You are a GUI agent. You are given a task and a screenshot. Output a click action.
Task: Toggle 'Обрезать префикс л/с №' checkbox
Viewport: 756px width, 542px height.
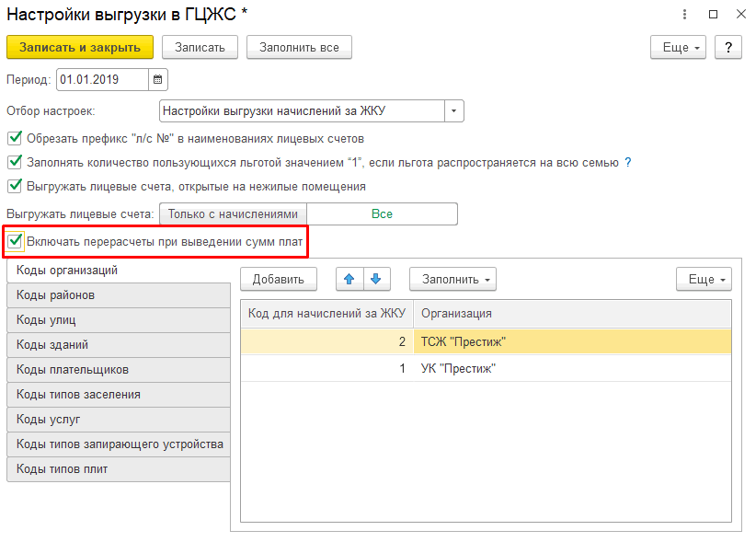pos(14,139)
